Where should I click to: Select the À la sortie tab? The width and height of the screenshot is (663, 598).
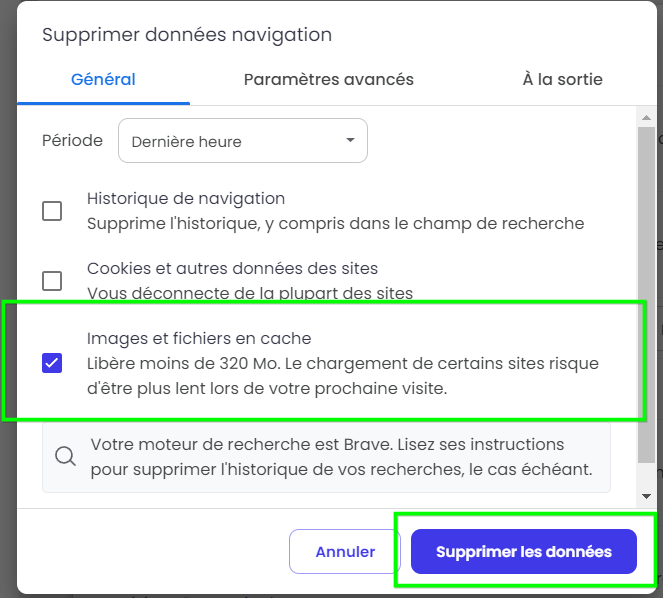(x=562, y=80)
